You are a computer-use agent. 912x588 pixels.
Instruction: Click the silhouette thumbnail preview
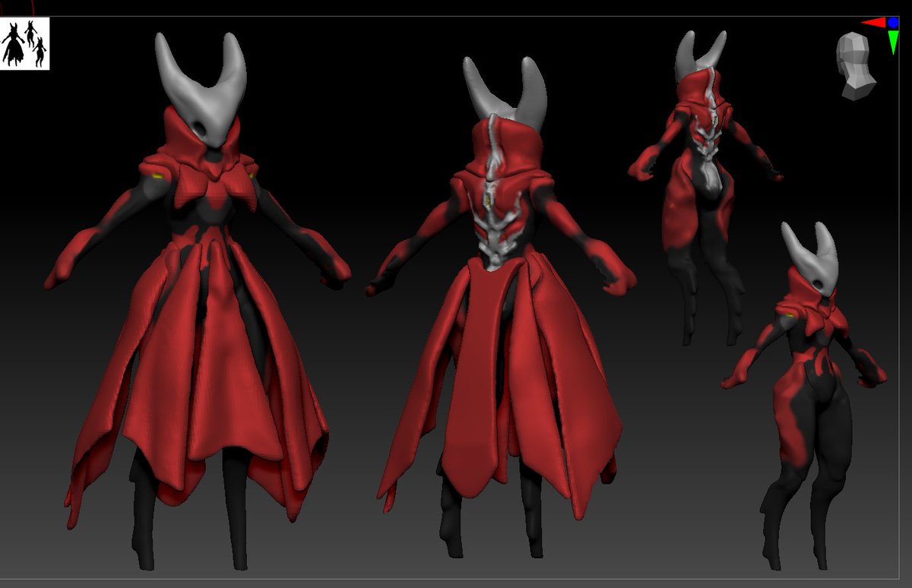coord(25,43)
